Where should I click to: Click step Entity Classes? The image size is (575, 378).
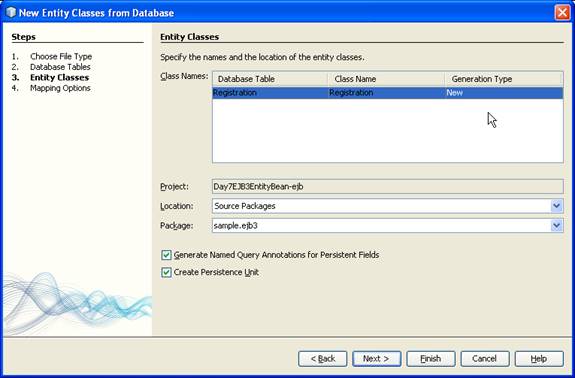[59, 78]
